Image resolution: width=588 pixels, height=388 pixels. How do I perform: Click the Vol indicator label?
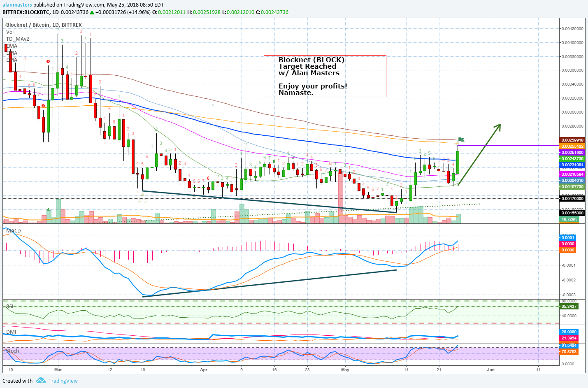point(10,32)
